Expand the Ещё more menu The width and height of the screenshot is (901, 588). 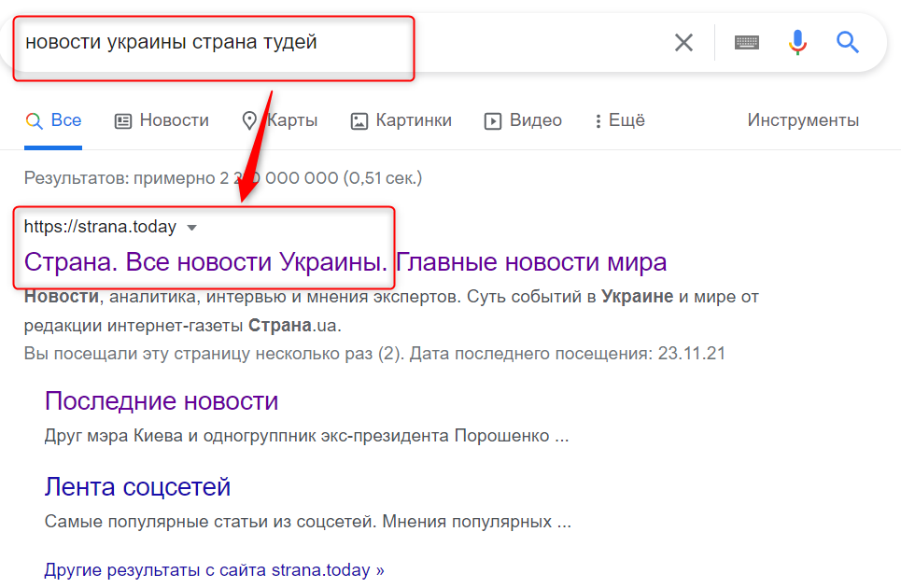coord(619,120)
